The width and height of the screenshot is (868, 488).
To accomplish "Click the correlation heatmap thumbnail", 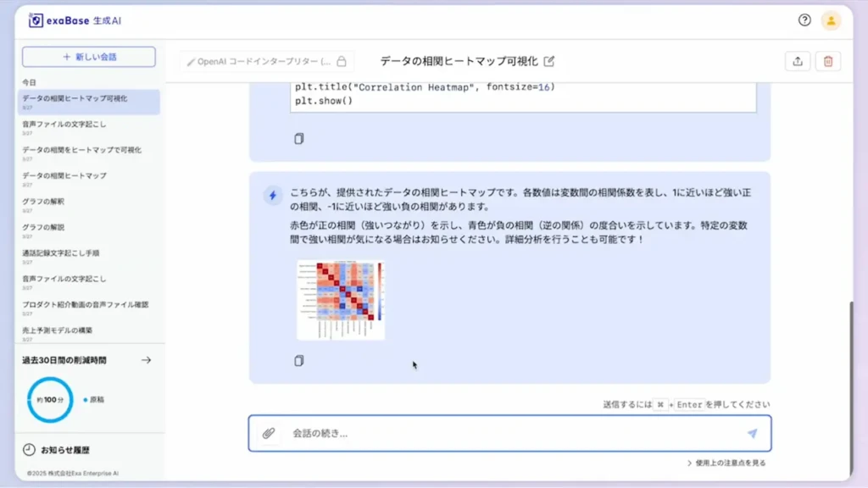I will 340,299.
